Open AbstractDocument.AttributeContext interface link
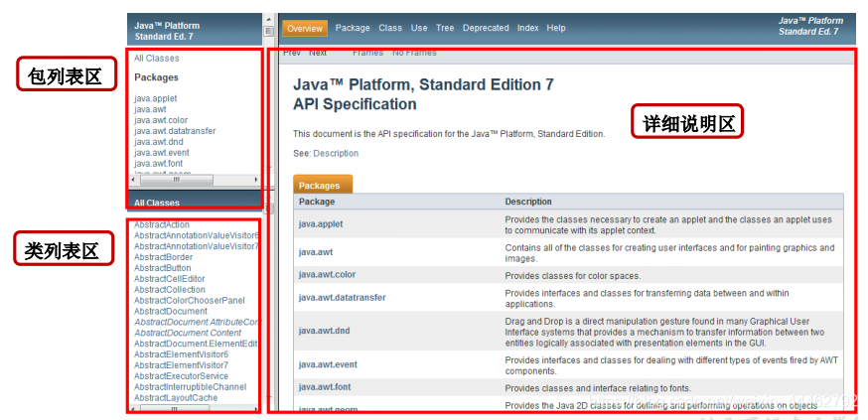This screenshot has width=868, height=420. [198, 322]
